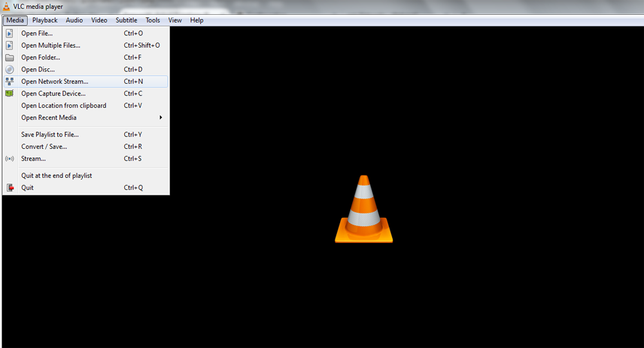Click the Open File play icon
Viewport: 644px width, 348px height.
pyautogui.click(x=10, y=34)
